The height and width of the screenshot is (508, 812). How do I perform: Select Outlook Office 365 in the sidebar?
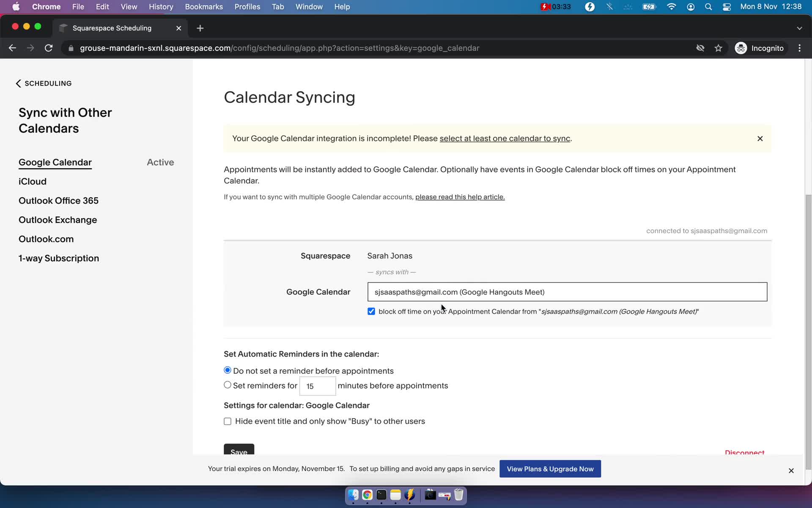[58, 201]
